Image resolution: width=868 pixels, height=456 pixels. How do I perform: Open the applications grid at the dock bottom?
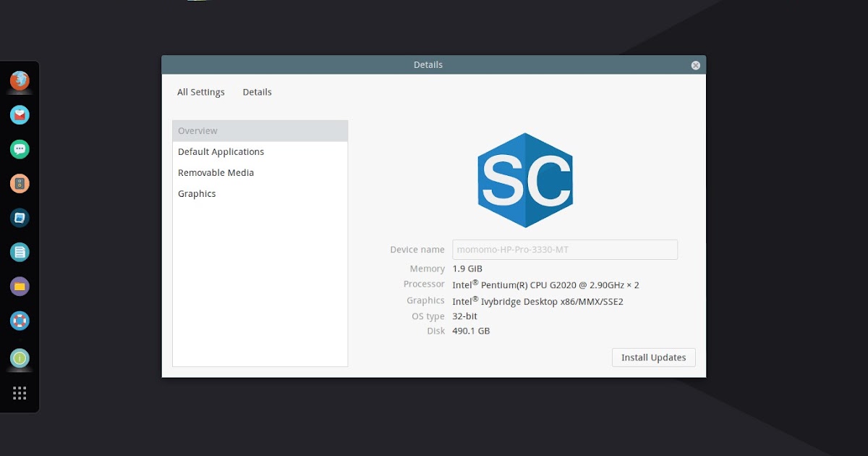coord(19,392)
